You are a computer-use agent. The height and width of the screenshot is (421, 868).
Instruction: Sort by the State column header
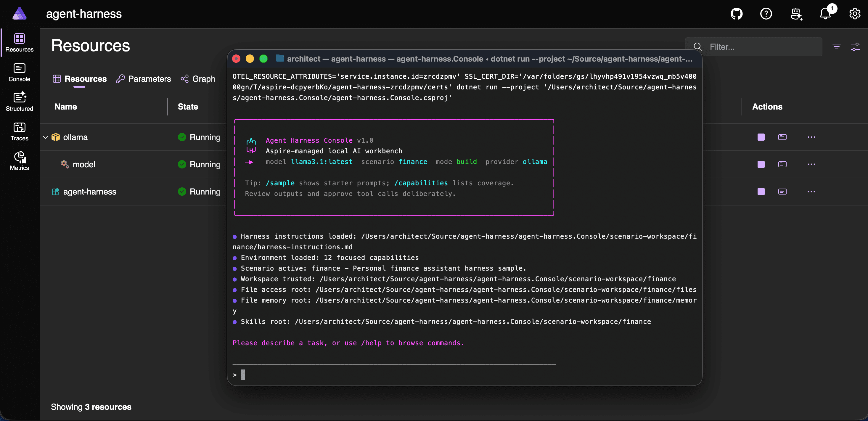pos(188,107)
